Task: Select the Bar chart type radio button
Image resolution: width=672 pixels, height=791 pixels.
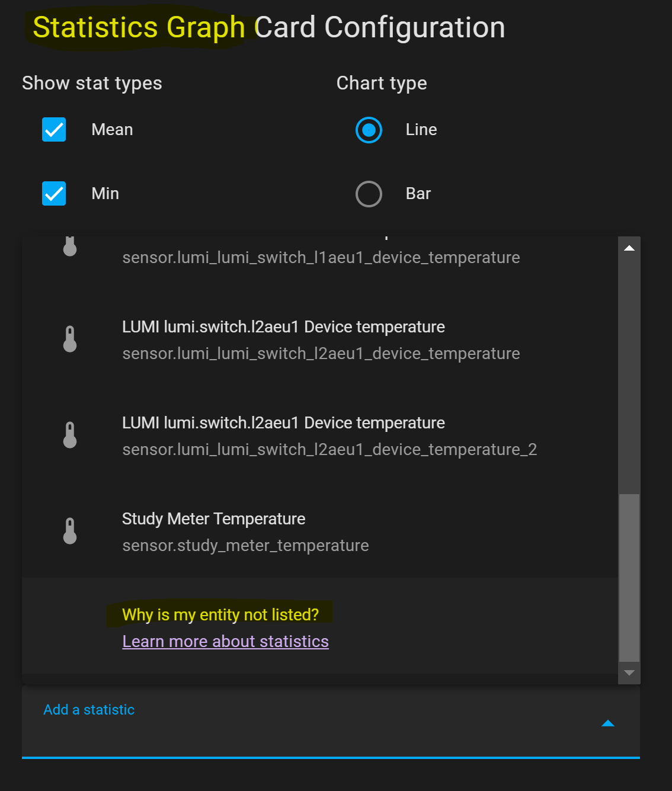Action: point(369,194)
